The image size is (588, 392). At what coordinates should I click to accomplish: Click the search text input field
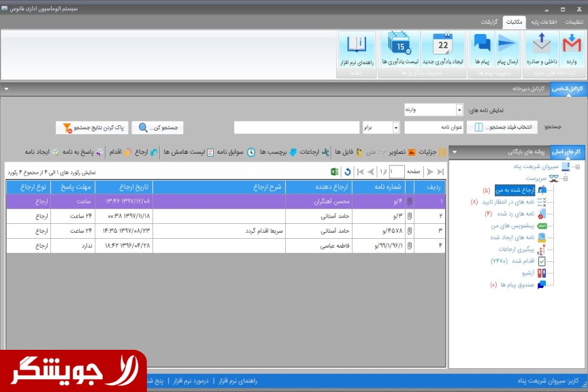296,127
